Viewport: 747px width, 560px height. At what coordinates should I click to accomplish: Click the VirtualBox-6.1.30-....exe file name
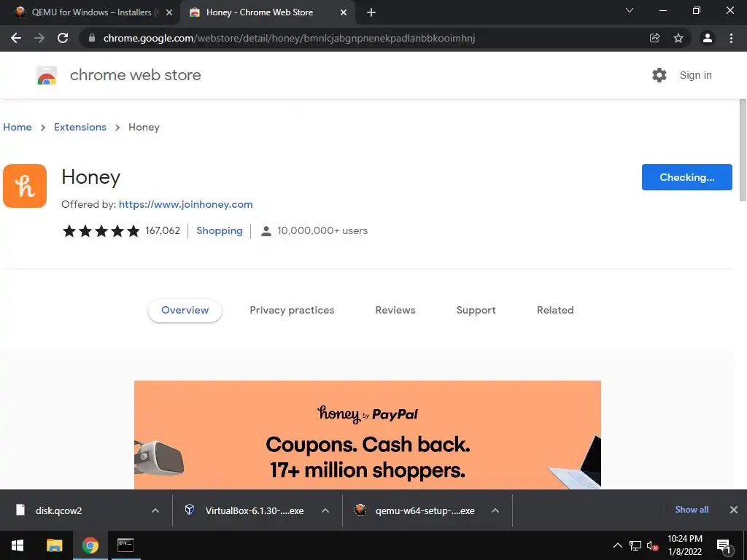coord(255,510)
